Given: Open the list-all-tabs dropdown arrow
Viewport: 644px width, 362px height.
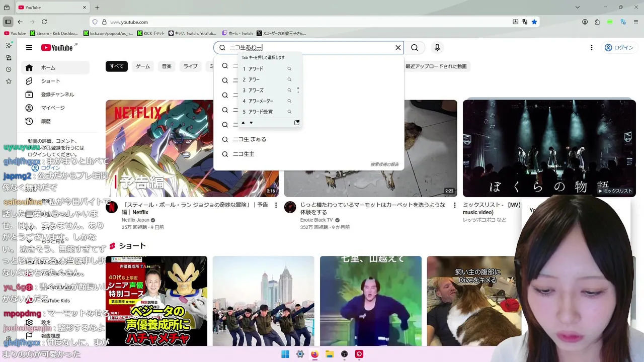Looking at the screenshot, I should (578, 8).
